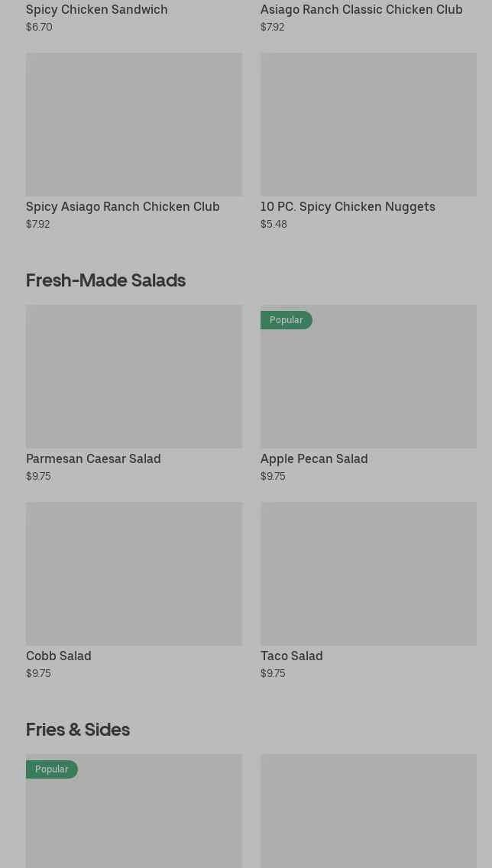Open Spicy Asiago Ranch Chicken Club title
The image size is (492, 868).
[123, 206]
